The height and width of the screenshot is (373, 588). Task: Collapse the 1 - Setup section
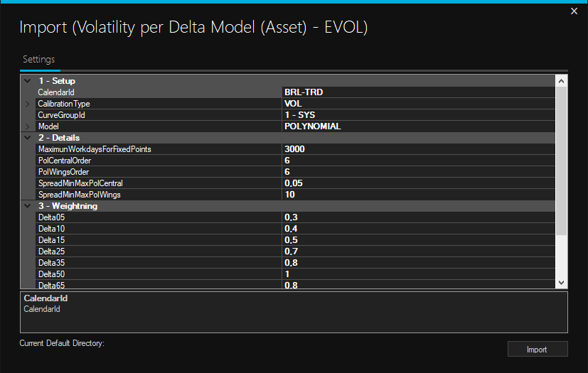pos(27,81)
